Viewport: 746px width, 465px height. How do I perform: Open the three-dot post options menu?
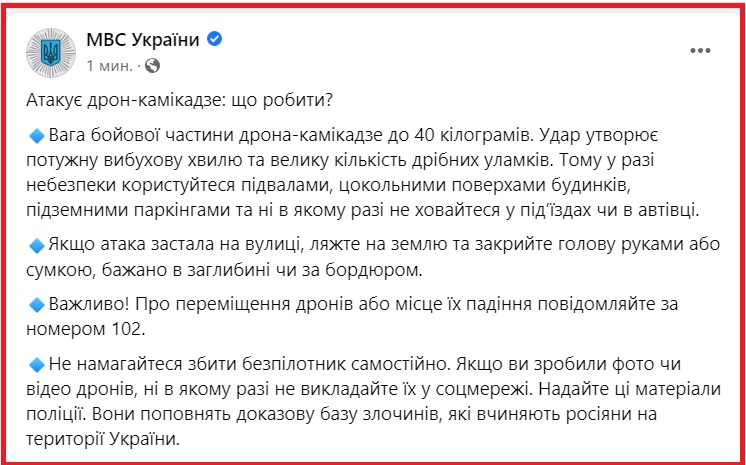(700, 51)
